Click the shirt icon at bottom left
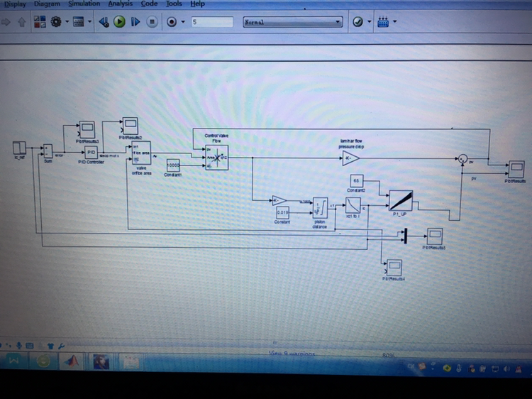The width and height of the screenshot is (532, 399). pyautogui.click(x=50, y=346)
